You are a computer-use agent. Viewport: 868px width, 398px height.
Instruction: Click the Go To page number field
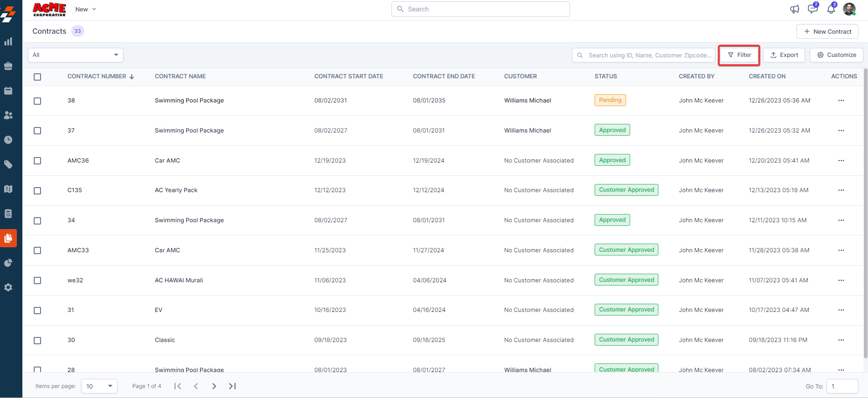click(x=842, y=386)
